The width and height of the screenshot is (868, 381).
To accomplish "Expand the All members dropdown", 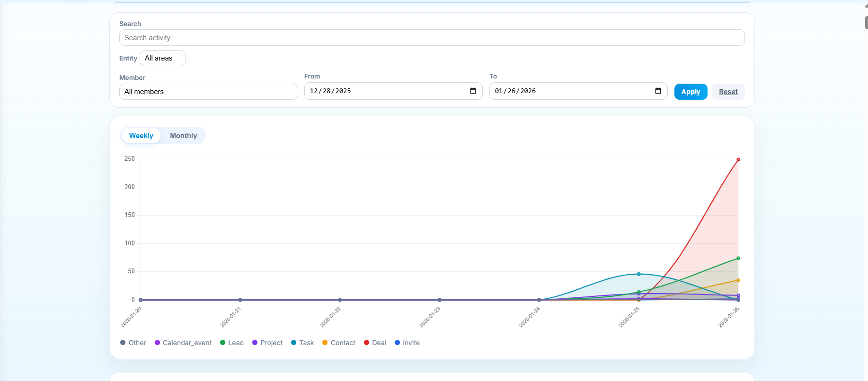I will (x=208, y=92).
